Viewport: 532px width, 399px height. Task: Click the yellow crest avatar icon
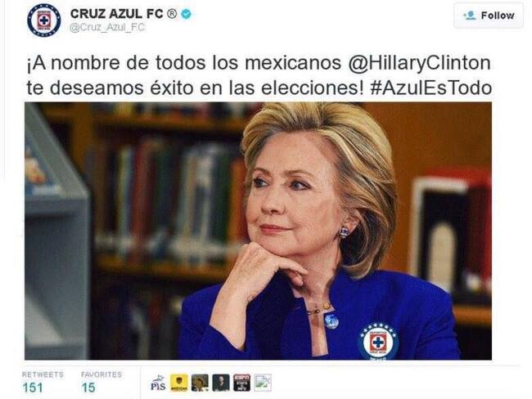(x=179, y=383)
